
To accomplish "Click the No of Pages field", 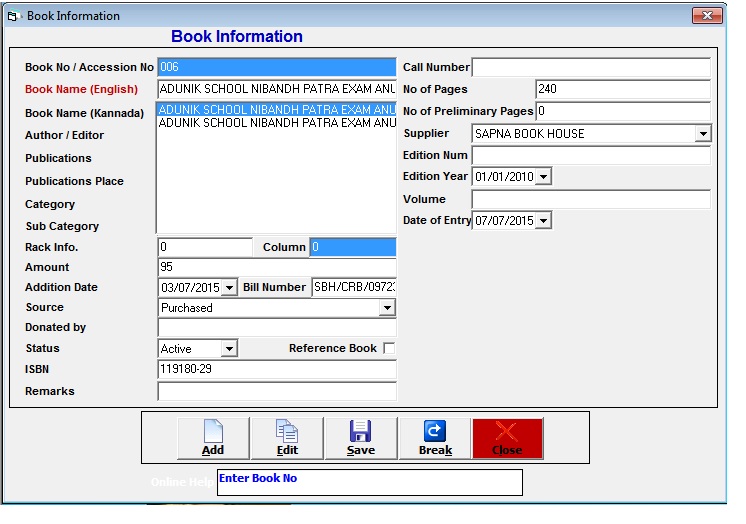I will pos(622,90).
